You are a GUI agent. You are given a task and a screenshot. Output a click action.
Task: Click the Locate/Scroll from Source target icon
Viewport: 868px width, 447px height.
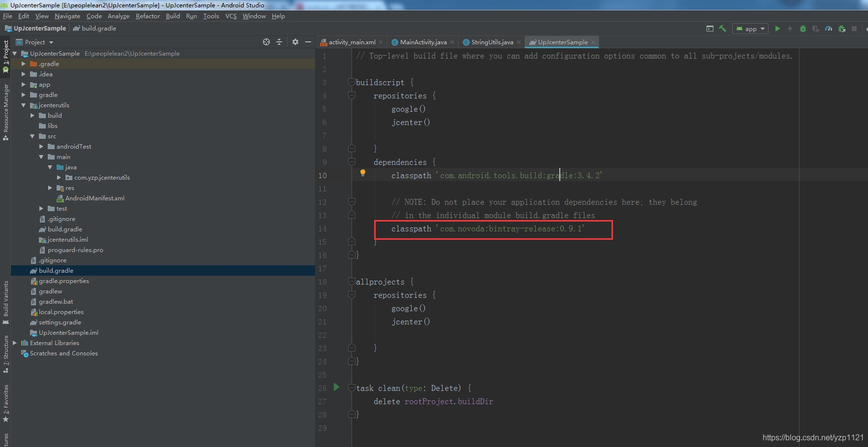(266, 42)
